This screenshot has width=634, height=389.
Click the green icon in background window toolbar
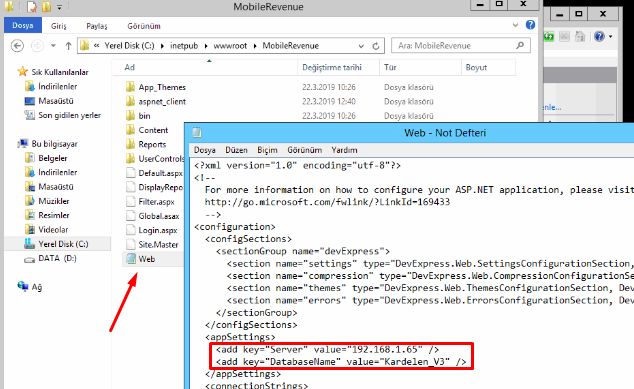tap(549, 36)
